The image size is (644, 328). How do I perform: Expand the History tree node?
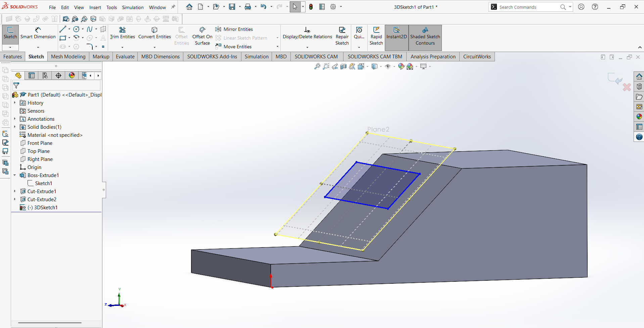tap(15, 103)
